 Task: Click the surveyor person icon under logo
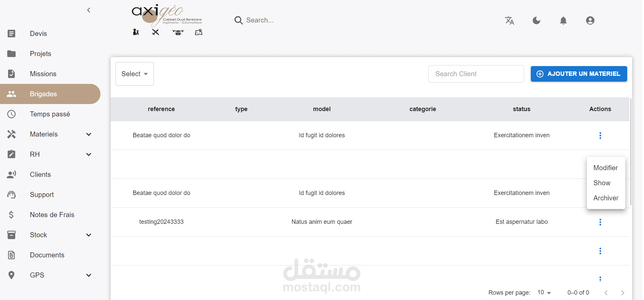coord(136,32)
